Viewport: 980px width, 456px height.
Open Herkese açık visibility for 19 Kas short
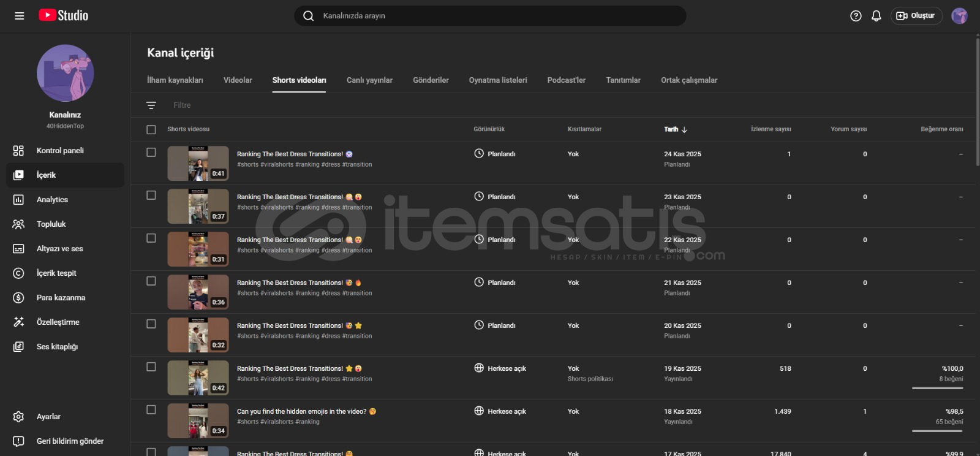(x=500, y=368)
